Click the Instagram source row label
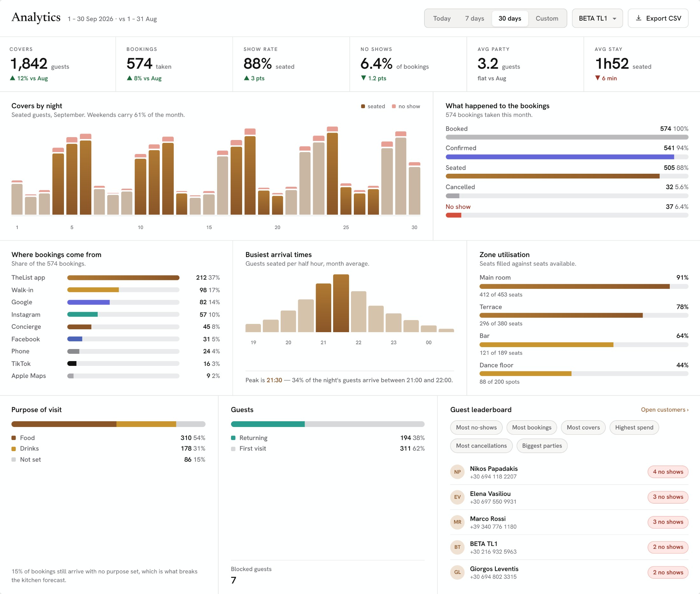Screen dimensions: 700x594 tap(25, 315)
